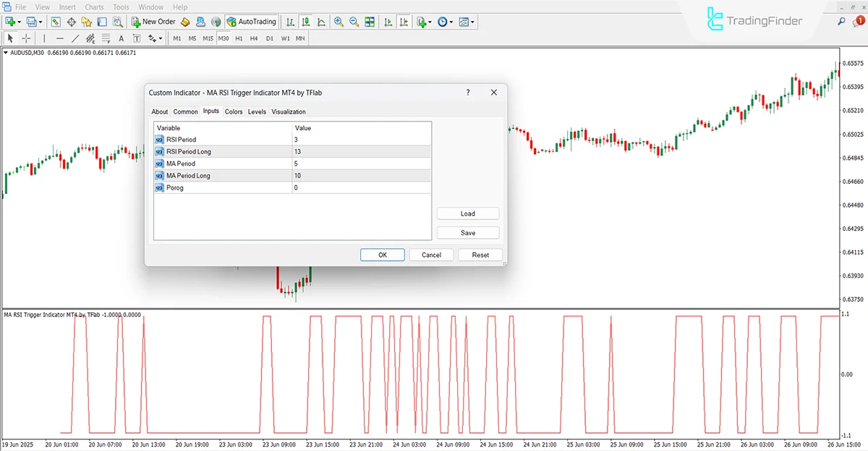The width and height of the screenshot is (868, 451).
Task: Open the Charts menu
Action: click(x=94, y=7)
